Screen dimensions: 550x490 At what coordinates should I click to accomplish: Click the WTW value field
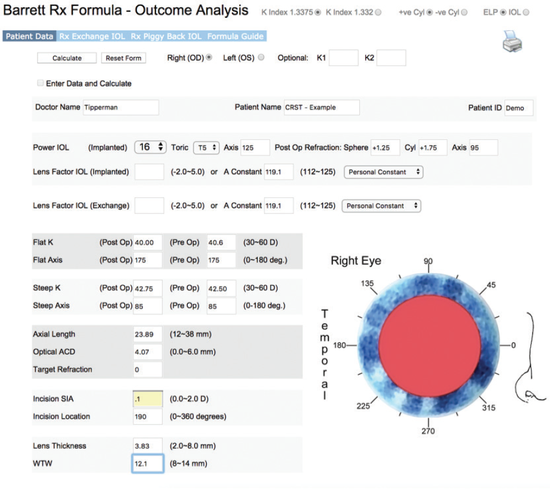(x=148, y=463)
